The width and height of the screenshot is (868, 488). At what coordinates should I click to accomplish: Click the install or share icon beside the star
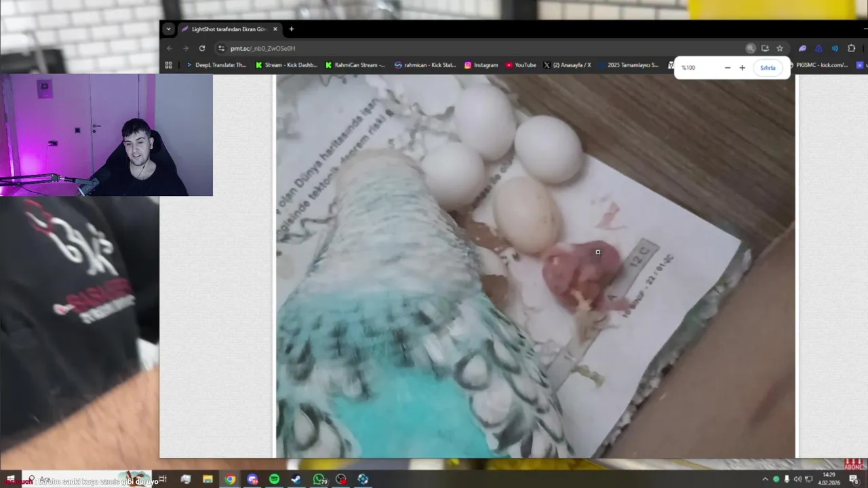[x=765, y=48]
